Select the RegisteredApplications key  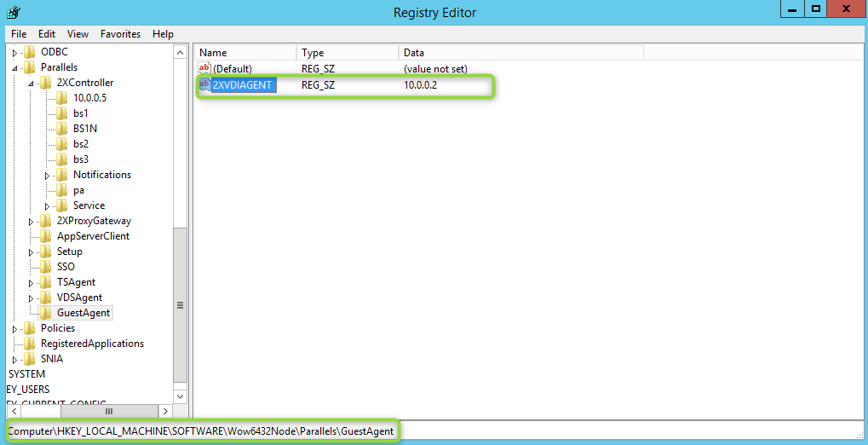(92, 344)
